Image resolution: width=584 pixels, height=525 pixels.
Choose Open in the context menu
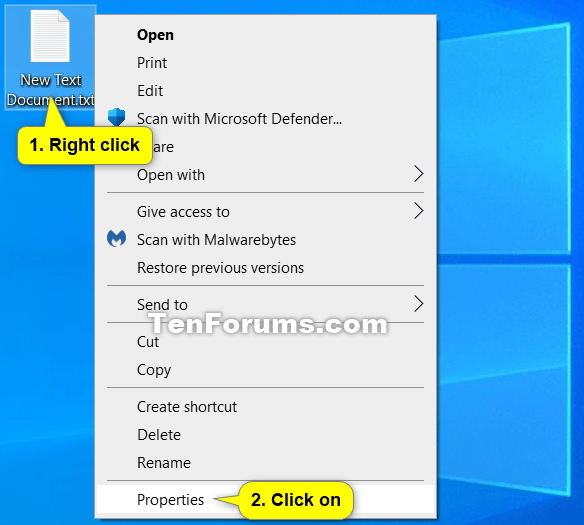pos(266,35)
